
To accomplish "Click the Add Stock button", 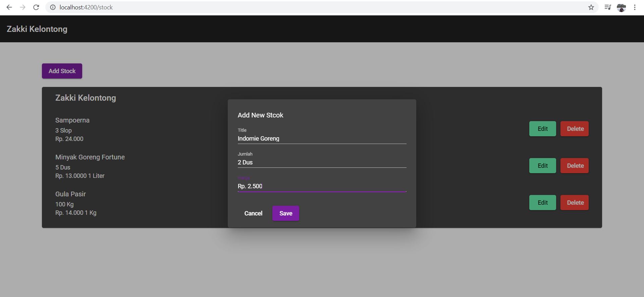I will pos(62,71).
